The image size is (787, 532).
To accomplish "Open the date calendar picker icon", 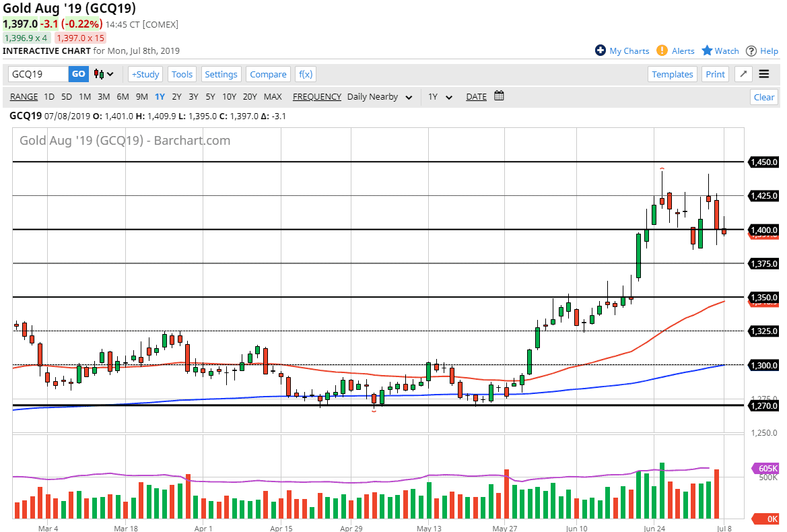I will pyautogui.click(x=499, y=96).
